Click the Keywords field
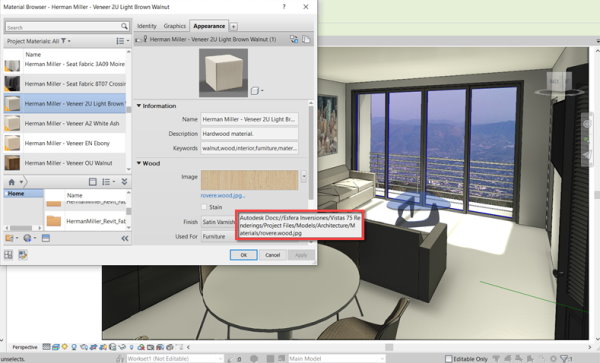 coord(249,148)
